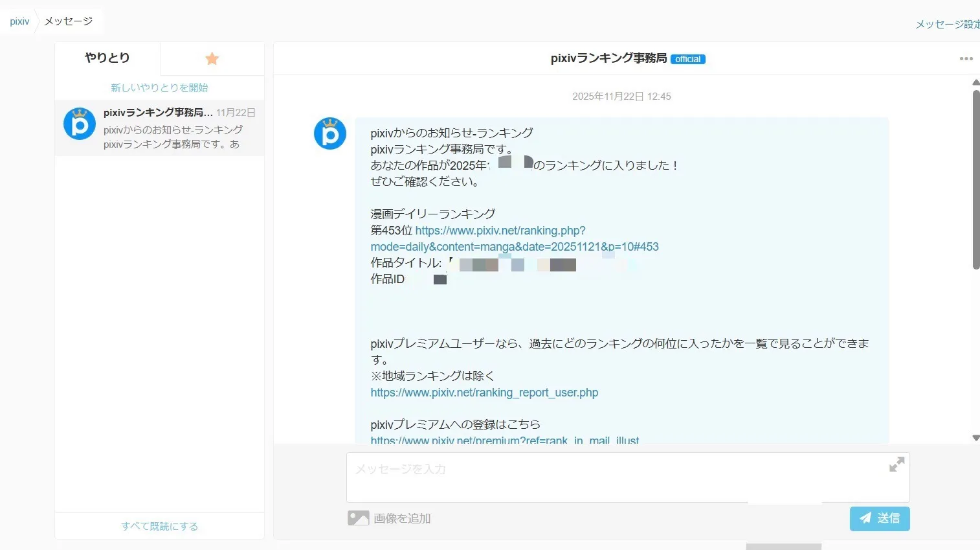Click the 画像を追加 label
980x550 pixels.
[x=402, y=518]
